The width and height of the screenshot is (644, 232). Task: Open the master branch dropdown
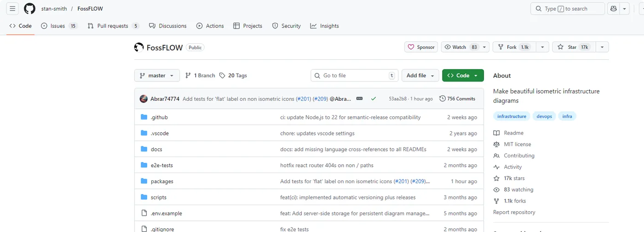(x=157, y=75)
